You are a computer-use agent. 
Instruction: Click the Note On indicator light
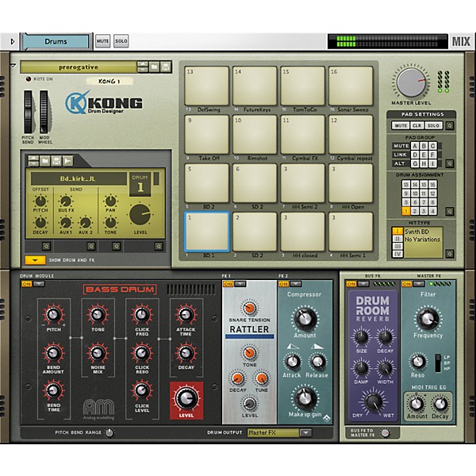tap(29, 79)
